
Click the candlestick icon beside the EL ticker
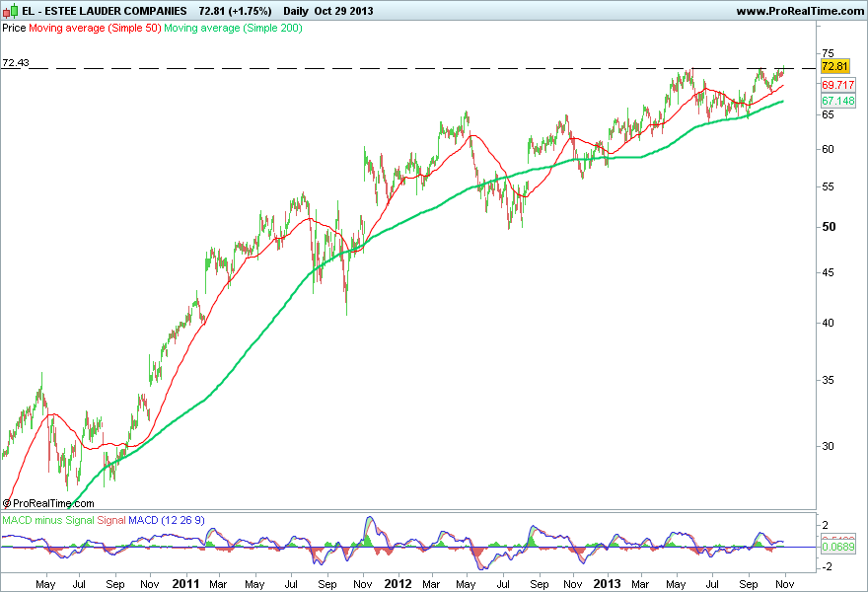[x=10, y=11]
